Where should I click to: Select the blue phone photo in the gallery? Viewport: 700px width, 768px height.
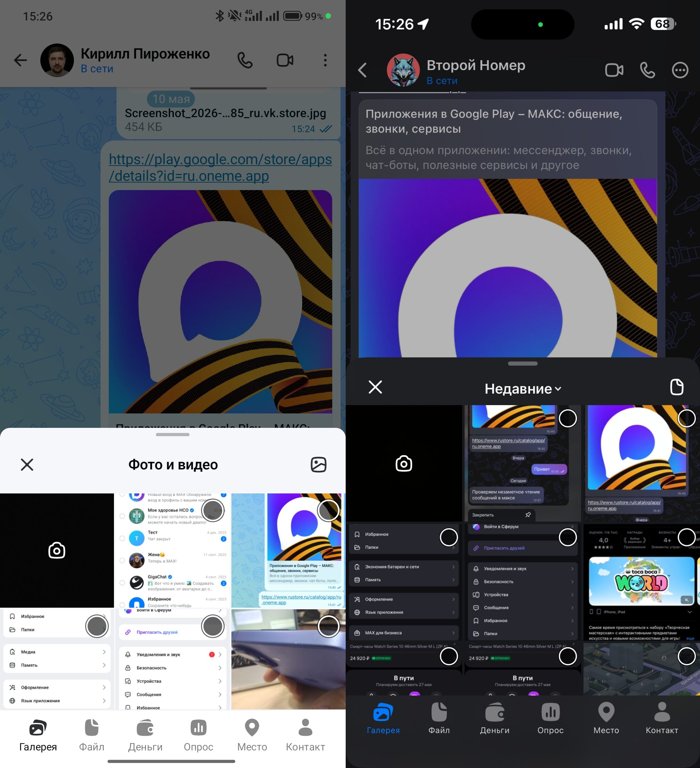click(x=328, y=626)
